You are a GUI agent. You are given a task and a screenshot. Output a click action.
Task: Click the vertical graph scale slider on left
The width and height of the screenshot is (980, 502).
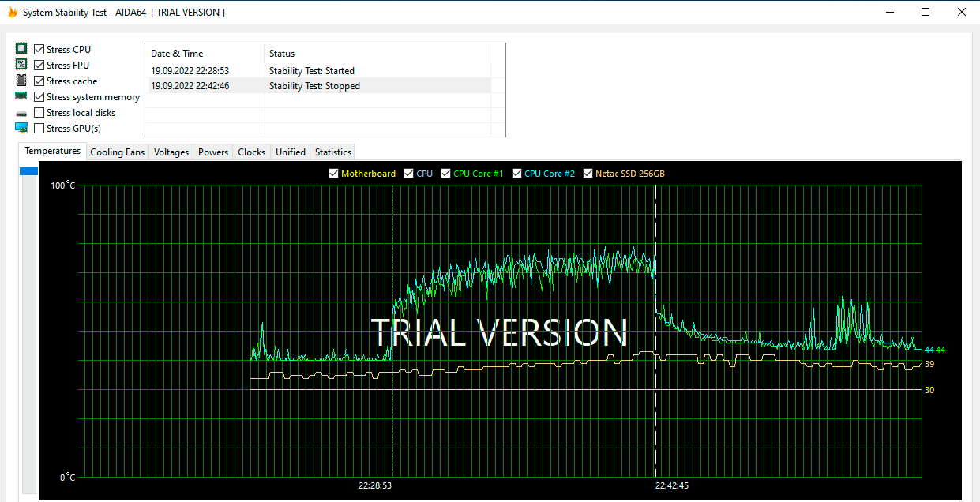tap(28, 171)
